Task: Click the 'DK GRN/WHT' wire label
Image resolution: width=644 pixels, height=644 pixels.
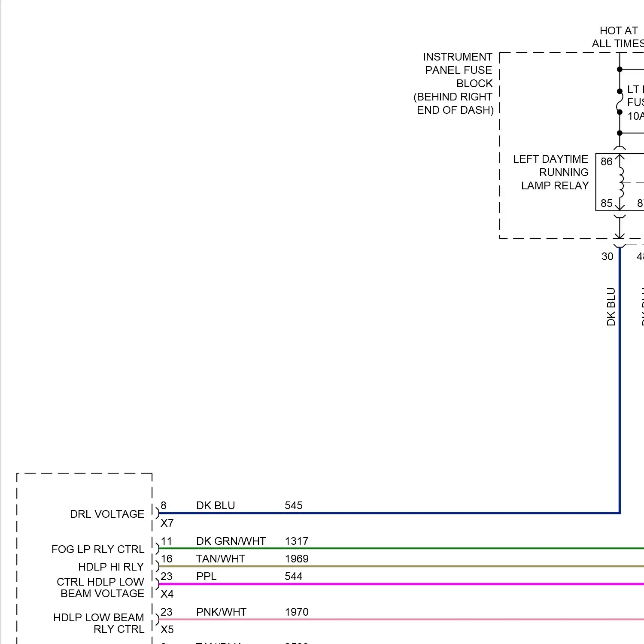Action: click(x=231, y=541)
